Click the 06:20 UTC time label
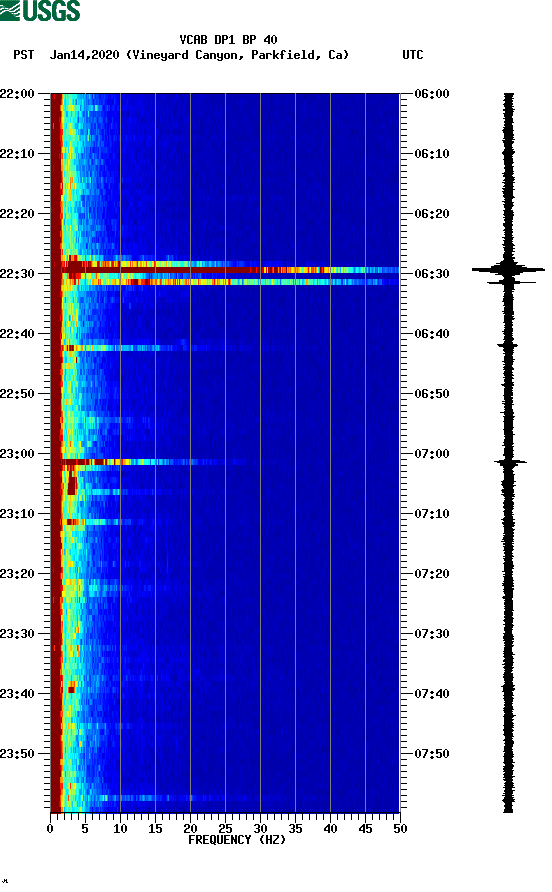The height and width of the screenshot is (892, 552). click(x=432, y=214)
